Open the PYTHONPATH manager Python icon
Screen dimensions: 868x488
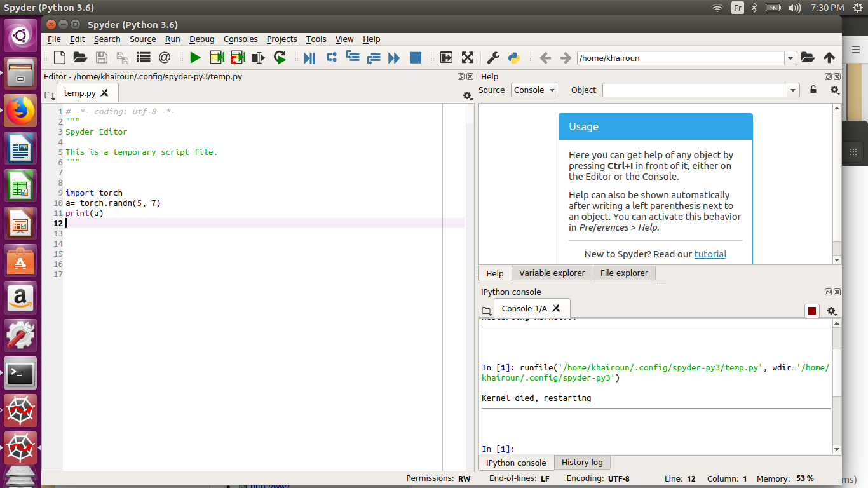coord(514,58)
